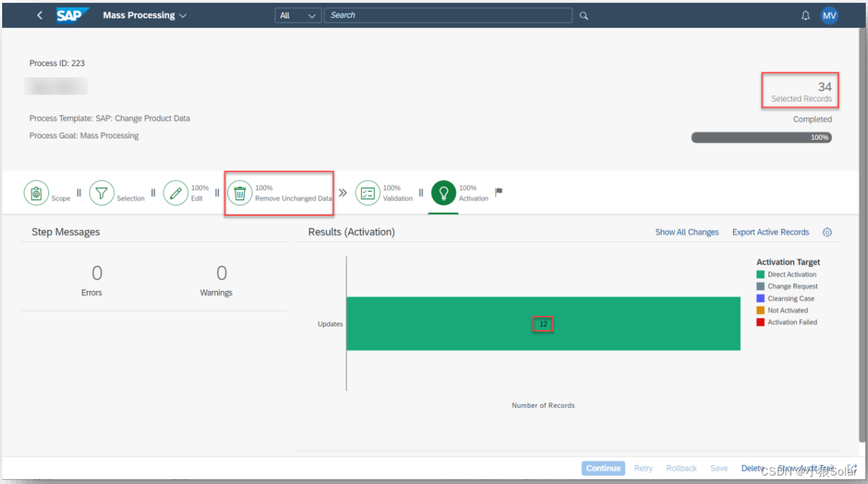868x484 pixels.
Task: Click the Continue button
Action: tap(603, 468)
